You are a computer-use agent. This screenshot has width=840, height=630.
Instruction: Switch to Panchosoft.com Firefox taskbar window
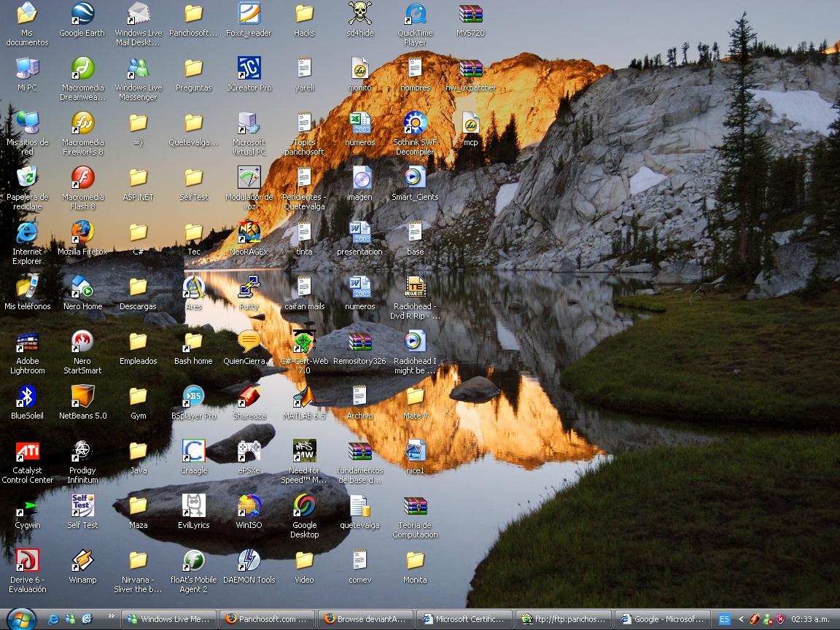coord(268,619)
